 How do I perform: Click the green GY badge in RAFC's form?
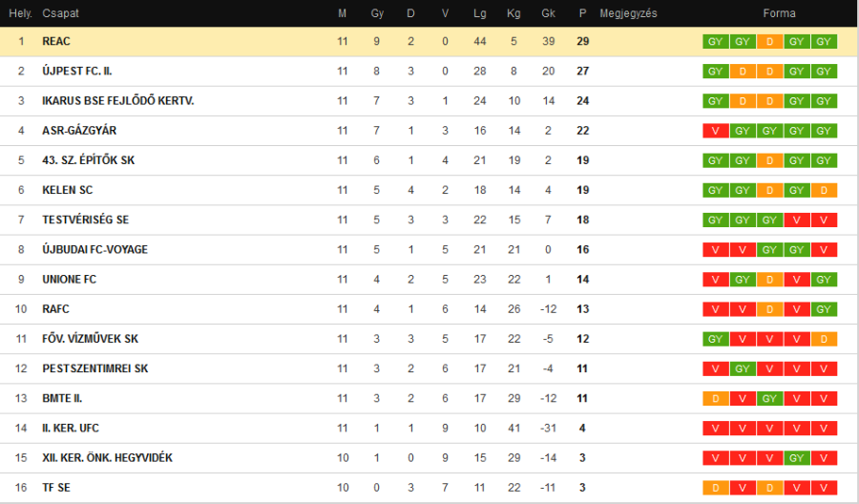[826, 309]
